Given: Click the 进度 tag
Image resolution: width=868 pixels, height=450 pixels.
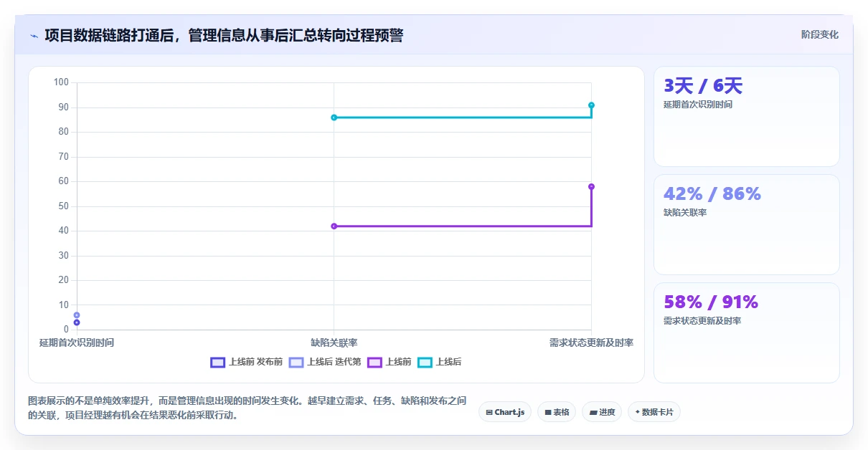Looking at the screenshot, I should coord(602,412).
